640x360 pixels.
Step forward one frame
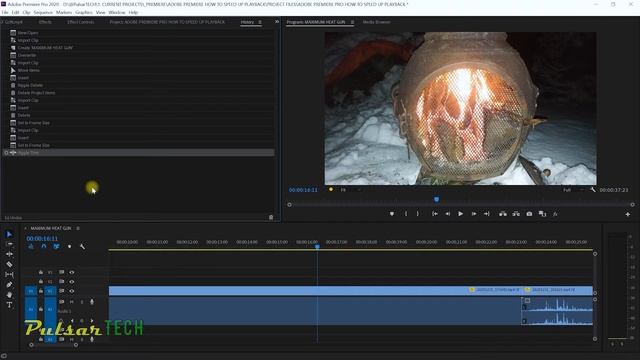point(474,214)
